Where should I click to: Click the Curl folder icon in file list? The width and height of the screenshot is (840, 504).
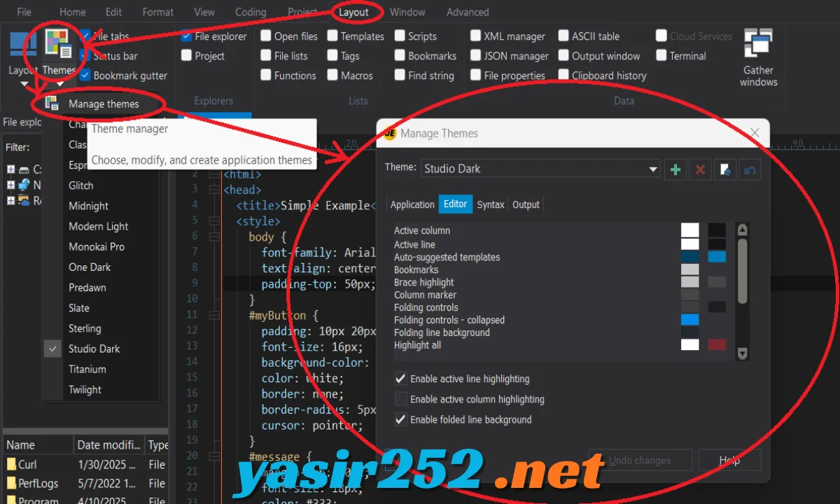[x=11, y=464]
